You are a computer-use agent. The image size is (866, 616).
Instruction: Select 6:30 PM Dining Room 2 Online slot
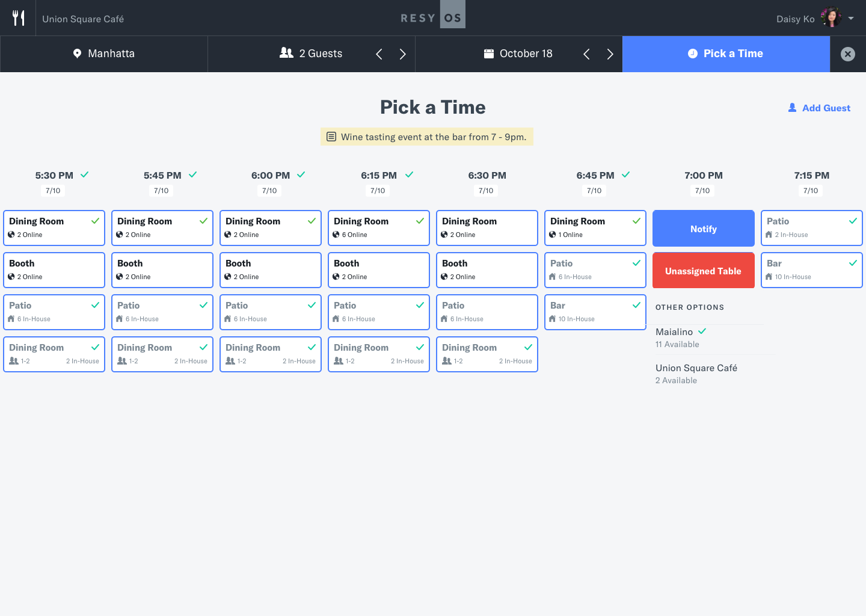coord(487,228)
